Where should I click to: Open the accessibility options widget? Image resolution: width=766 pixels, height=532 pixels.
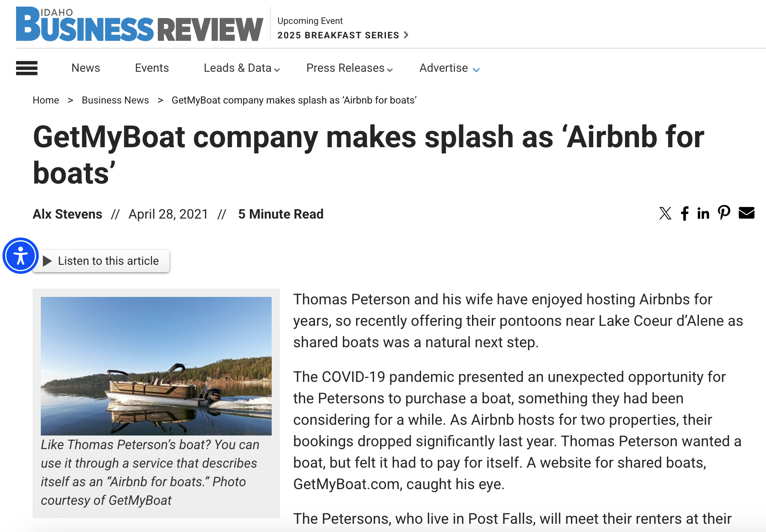[x=21, y=256]
